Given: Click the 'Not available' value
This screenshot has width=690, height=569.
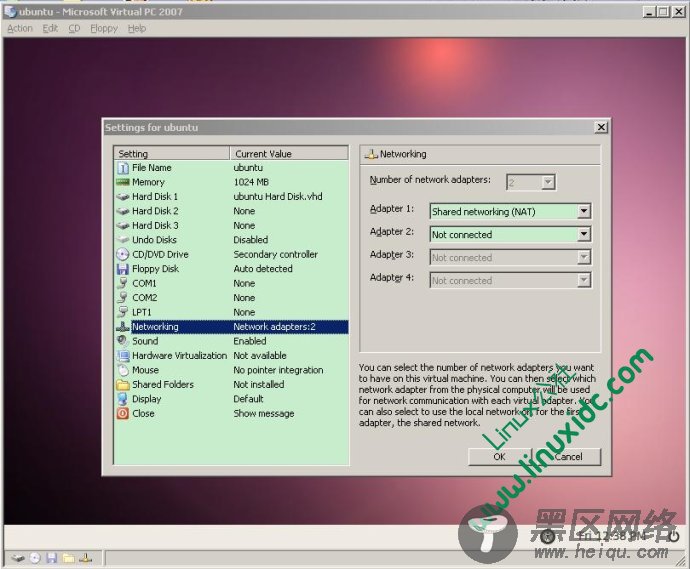Looking at the screenshot, I should coord(260,356).
